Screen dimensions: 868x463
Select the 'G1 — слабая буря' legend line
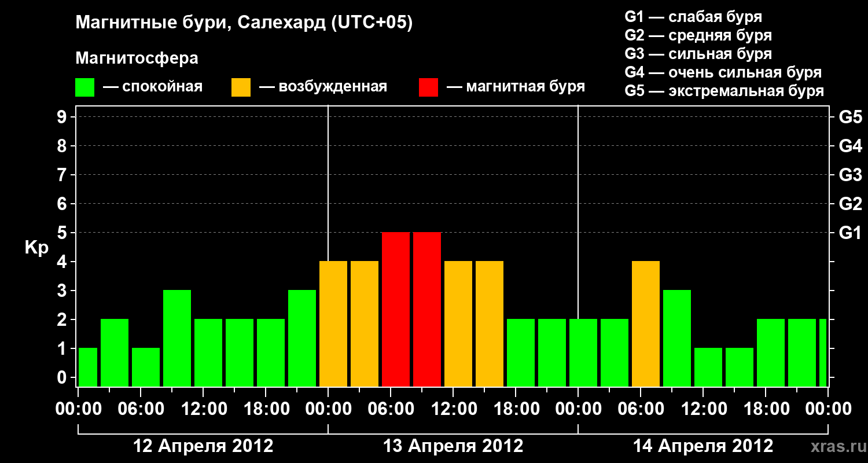pyautogui.click(x=693, y=17)
